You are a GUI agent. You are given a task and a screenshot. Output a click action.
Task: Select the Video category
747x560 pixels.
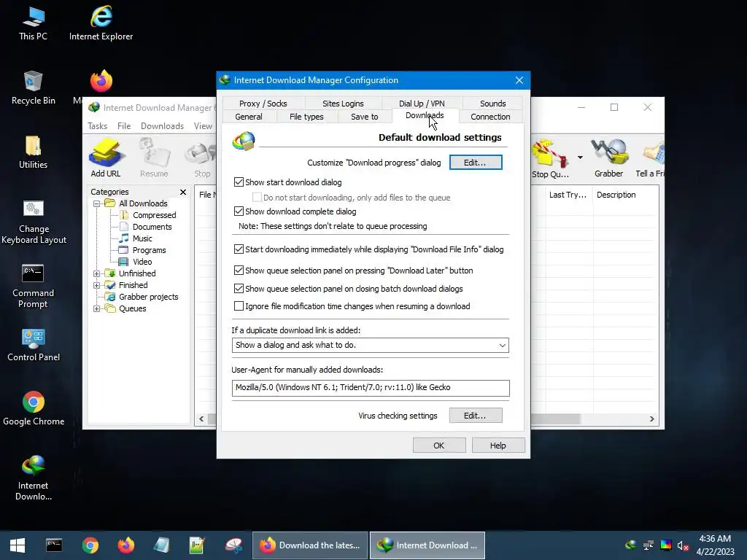[x=142, y=262]
